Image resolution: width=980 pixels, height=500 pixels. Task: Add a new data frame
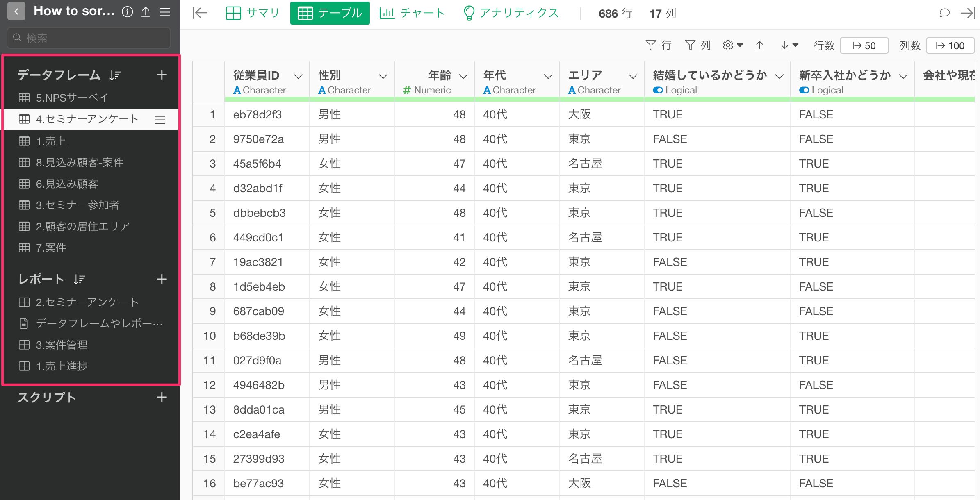coord(162,75)
